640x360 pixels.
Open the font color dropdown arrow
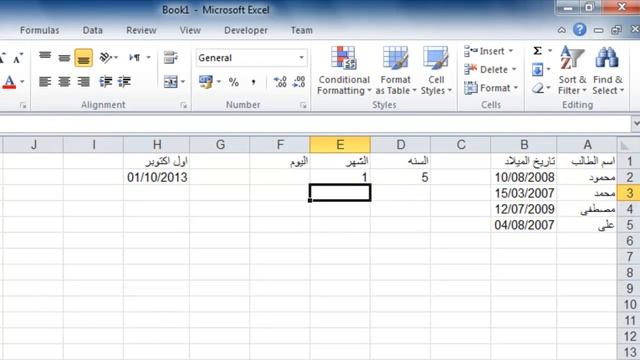pyautogui.click(x=22, y=82)
